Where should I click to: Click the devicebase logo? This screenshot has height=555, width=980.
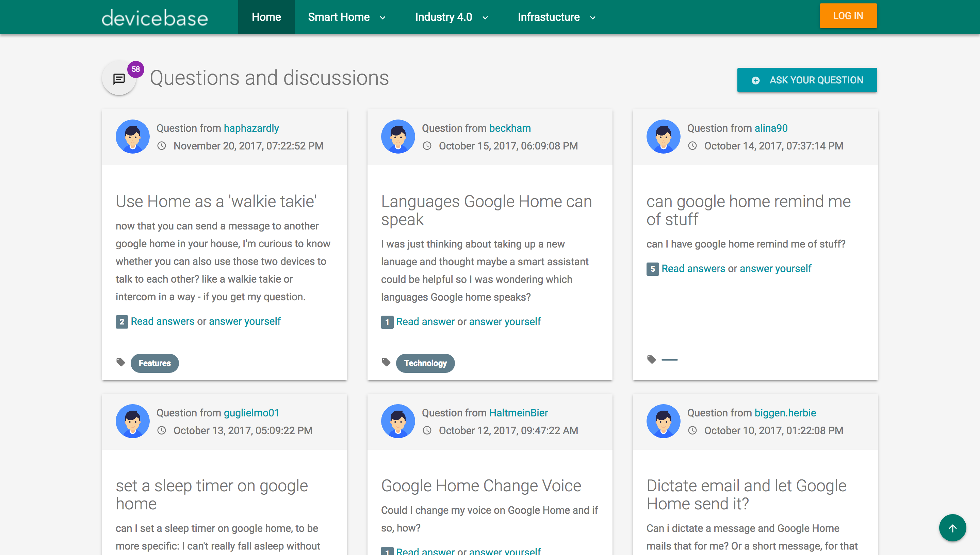[x=154, y=17]
